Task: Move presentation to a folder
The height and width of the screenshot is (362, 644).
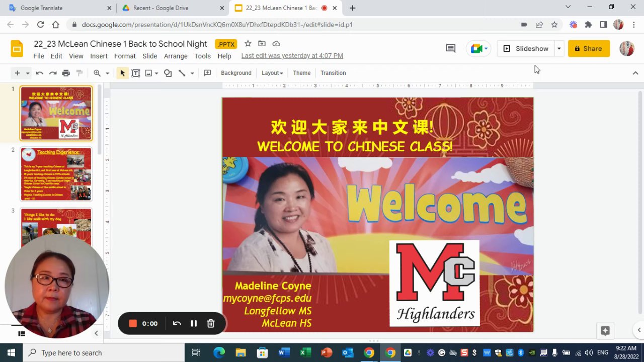Action: coord(262,44)
